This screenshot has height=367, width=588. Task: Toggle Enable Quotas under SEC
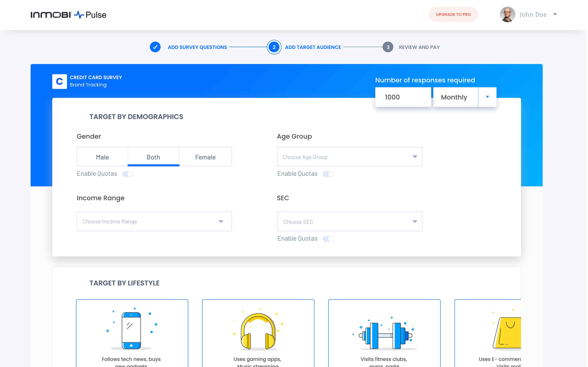tap(328, 239)
